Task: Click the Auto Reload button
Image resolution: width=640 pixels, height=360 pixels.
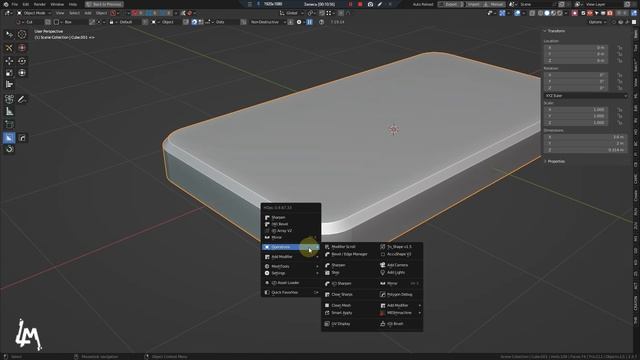Action: (423, 4)
